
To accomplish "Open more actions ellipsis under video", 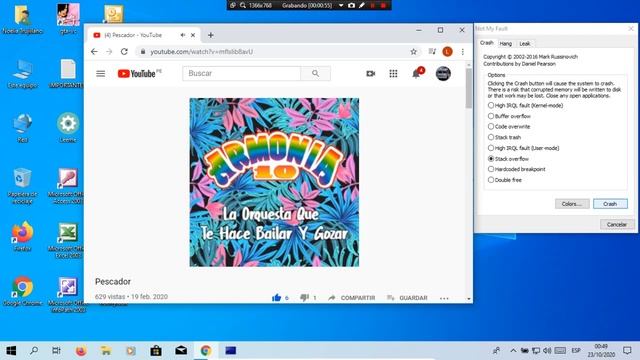I will (444, 298).
